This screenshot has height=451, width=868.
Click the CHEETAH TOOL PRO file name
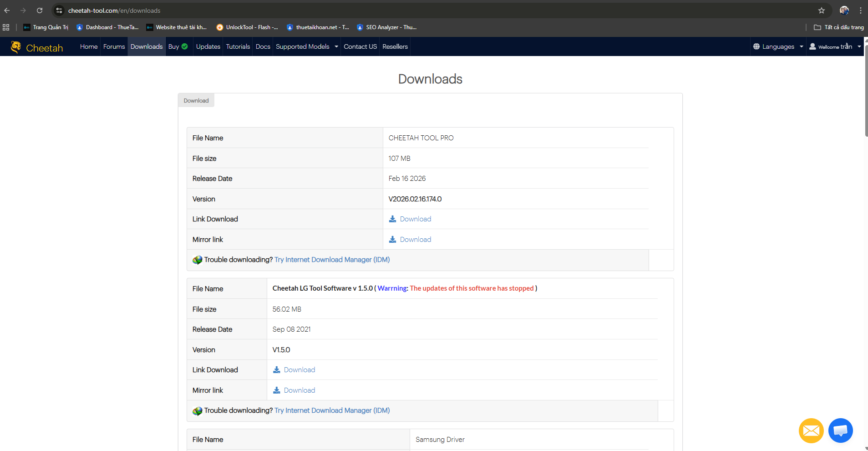point(421,138)
